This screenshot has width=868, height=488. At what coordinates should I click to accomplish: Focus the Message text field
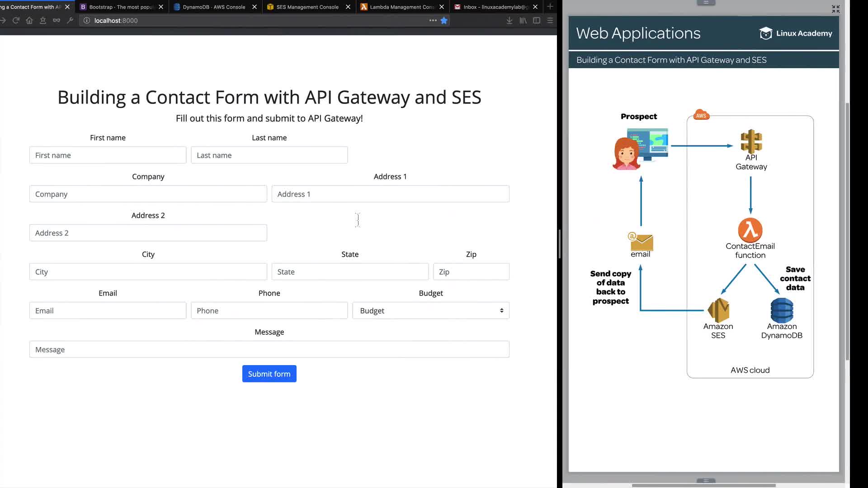coord(269,349)
